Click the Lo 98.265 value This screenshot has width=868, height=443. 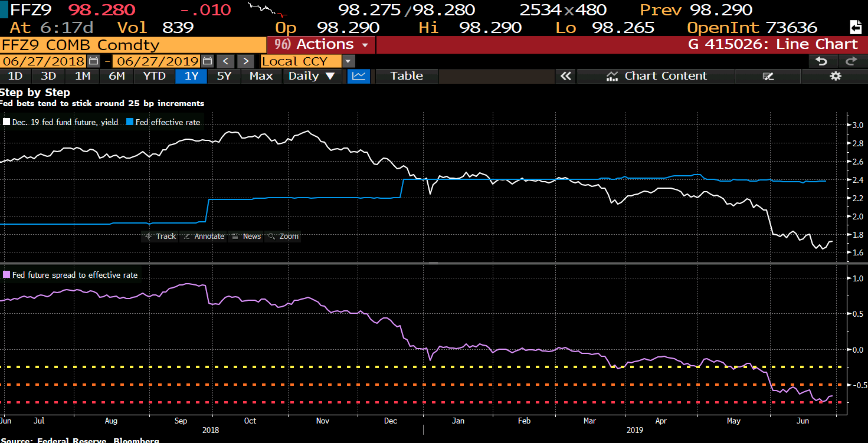pos(623,28)
